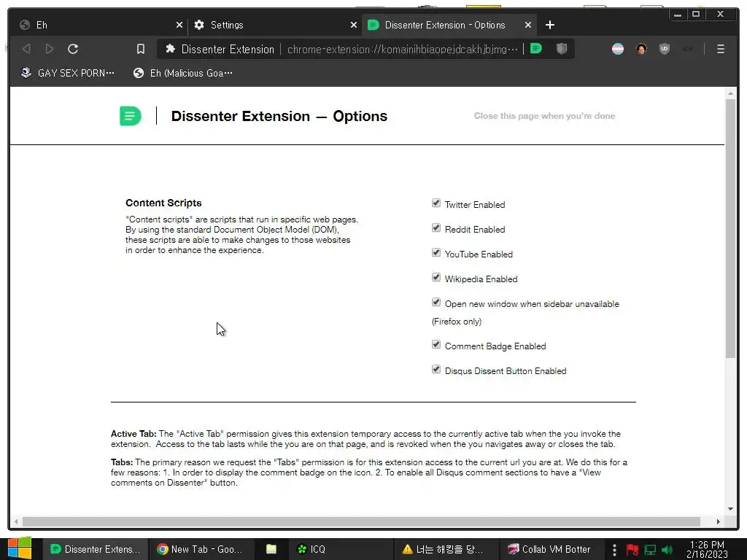Viewport: 747px width, 560px height.
Task: Open the File Explorer folder taskbar icon
Action: pos(271,549)
